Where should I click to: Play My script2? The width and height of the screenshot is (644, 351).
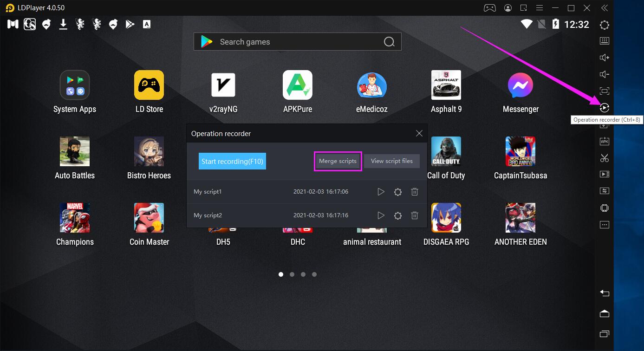(x=381, y=215)
